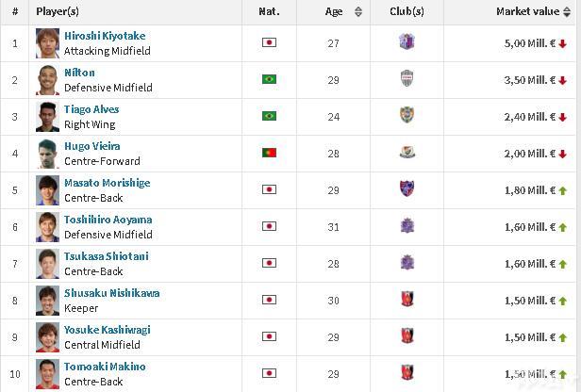Viewport: 581px width, 392px height.
Task: Click Tiago Alves' player photo thumbnail
Action: pyautogui.click(x=47, y=117)
